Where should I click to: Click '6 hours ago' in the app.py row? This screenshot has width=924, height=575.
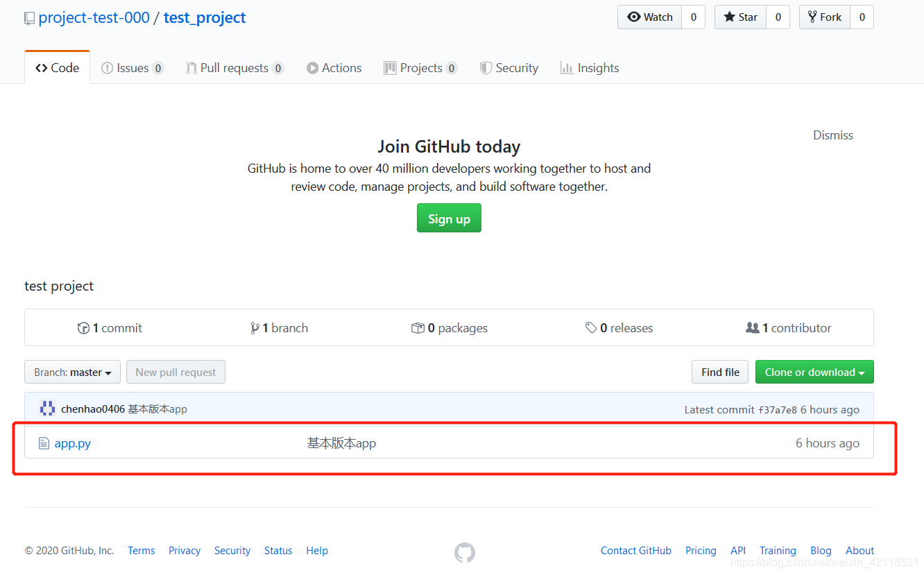point(828,443)
